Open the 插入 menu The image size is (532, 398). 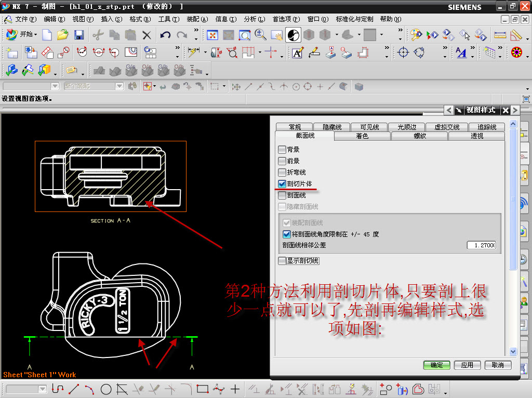(x=112, y=19)
